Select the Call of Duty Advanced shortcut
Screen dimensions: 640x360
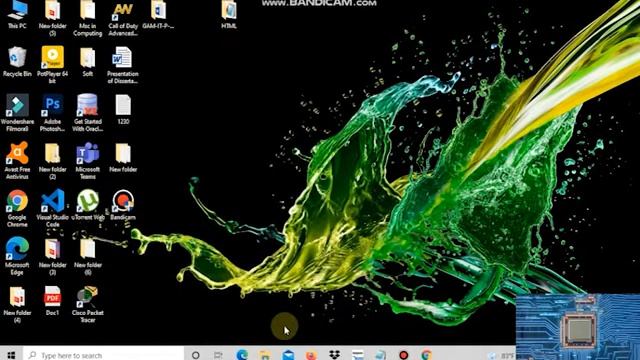(x=123, y=18)
